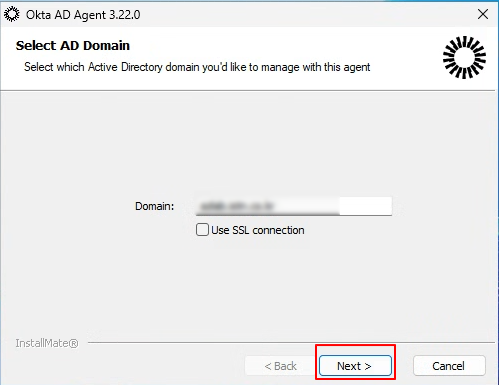This screenshot has width=499, height=385.
Task: Click the 'Okta AD Agent 3.22.0' title text
Action: tap(83, 15)
